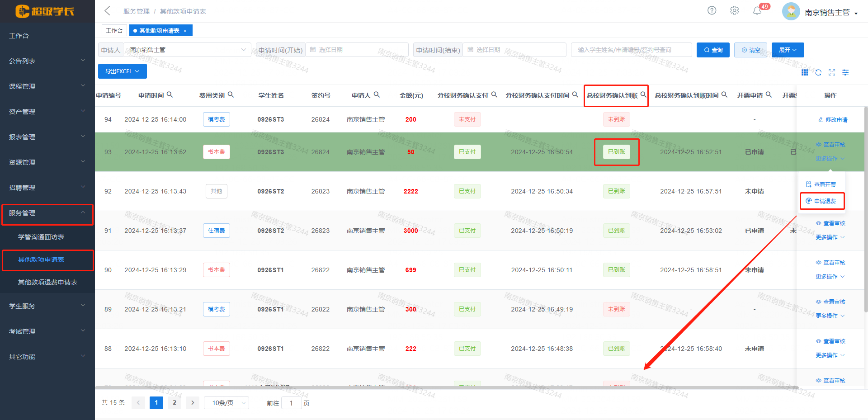Click search icon beside 费用类别 column header
This screenshot has height=420, width=868.
(x=231, y=95)
